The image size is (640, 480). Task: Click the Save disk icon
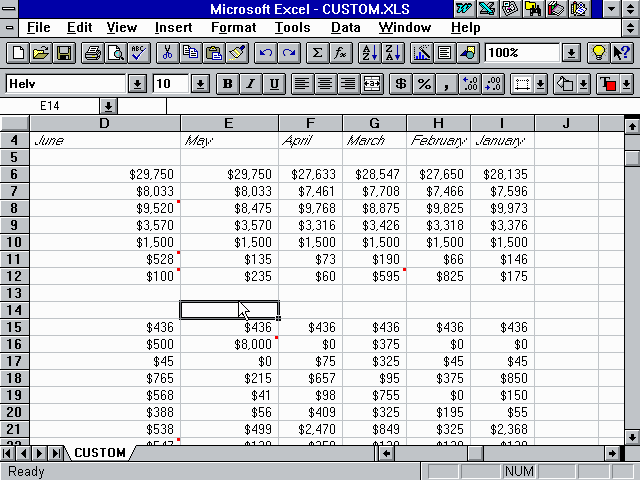pyautogui.click(x=64, y=53)
